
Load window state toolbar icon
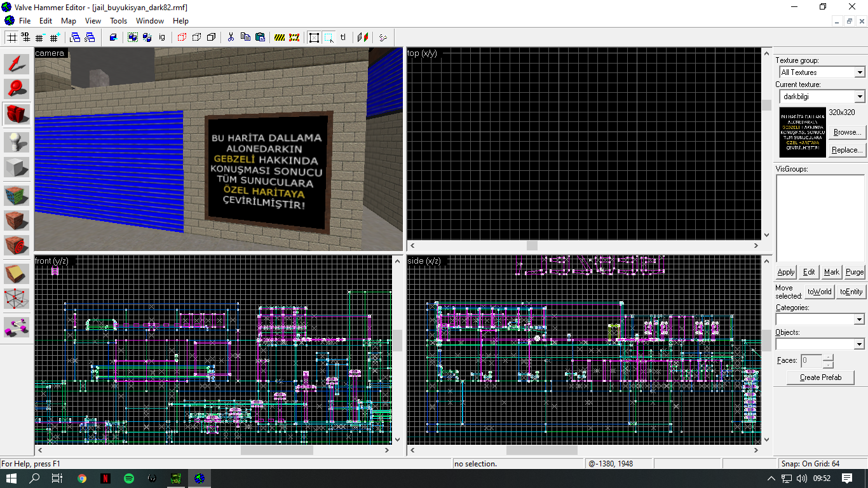[x=75, y=37]
